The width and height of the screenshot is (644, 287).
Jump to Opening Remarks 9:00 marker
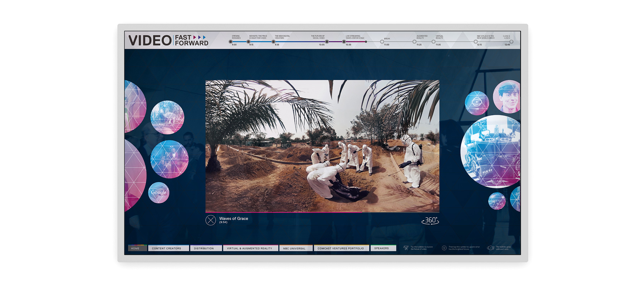click(x=231, y=42)
